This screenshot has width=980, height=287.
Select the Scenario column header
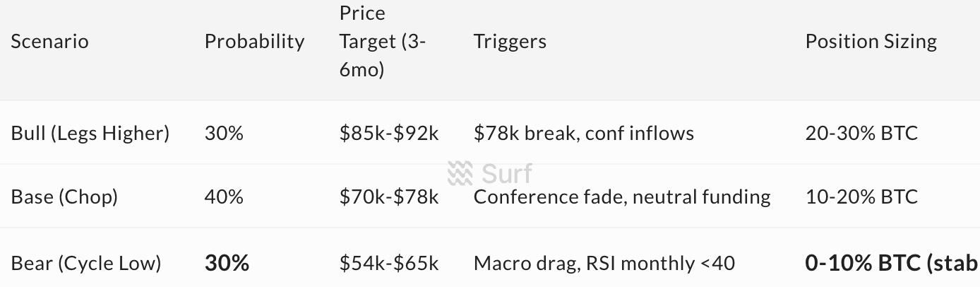(50, 41)
